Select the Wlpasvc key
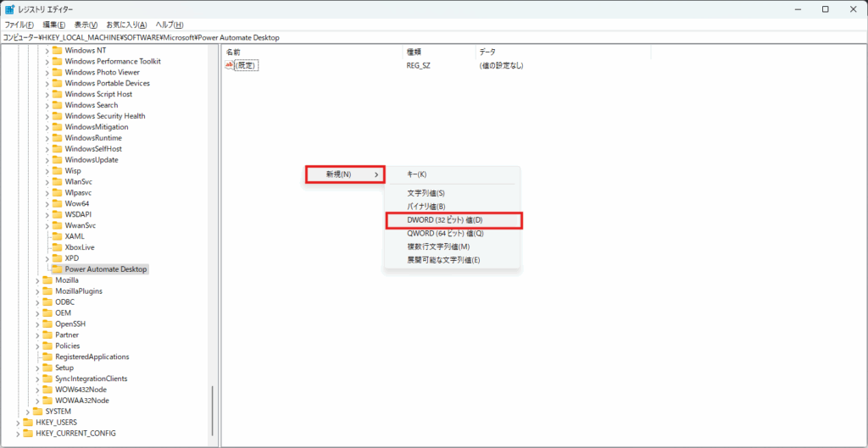Viewport: 868px width, 448px height. (78, 193)
